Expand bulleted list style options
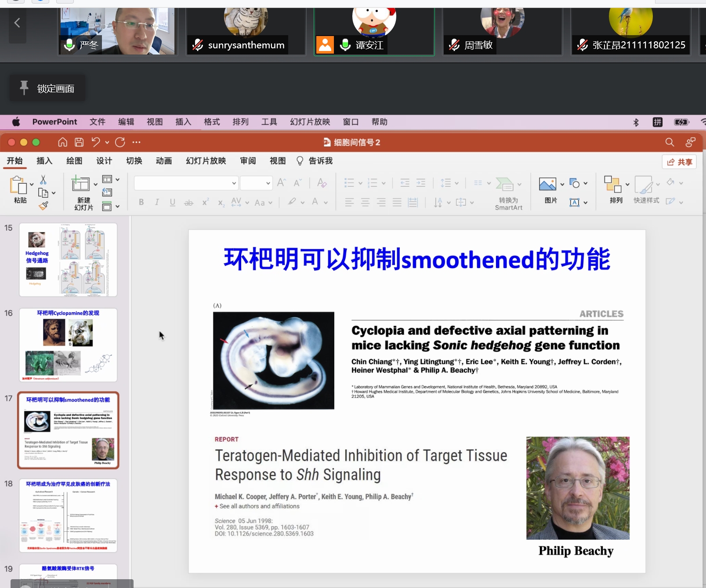 (360, 183)
